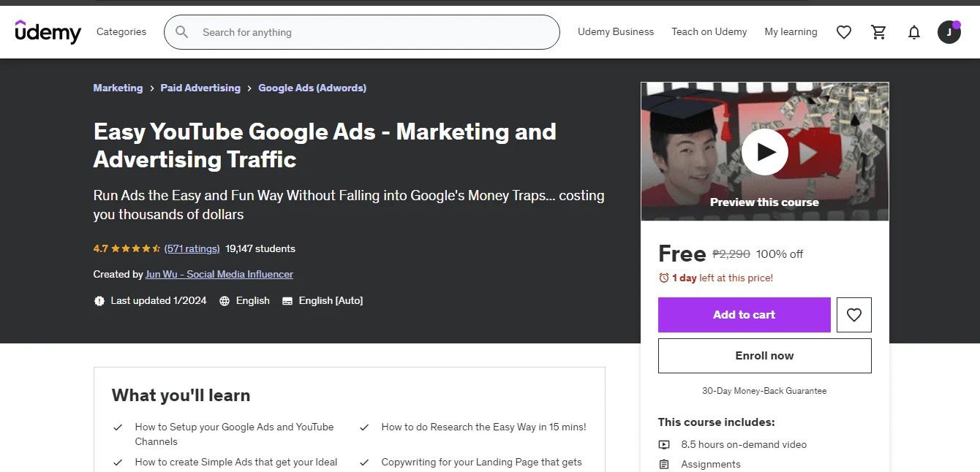Screen dimensions: 980x472
Task: Toggle wishlist heart beside Add to cart
Action: [x=854, y=315]
